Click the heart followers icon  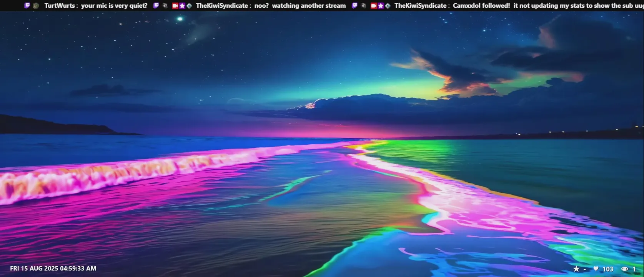(596, 269)
